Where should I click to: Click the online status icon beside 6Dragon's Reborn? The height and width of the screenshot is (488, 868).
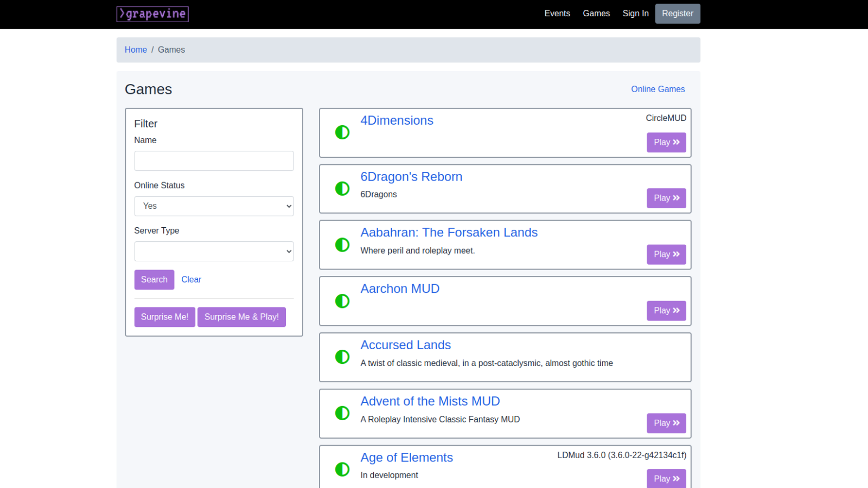[342, 189]
